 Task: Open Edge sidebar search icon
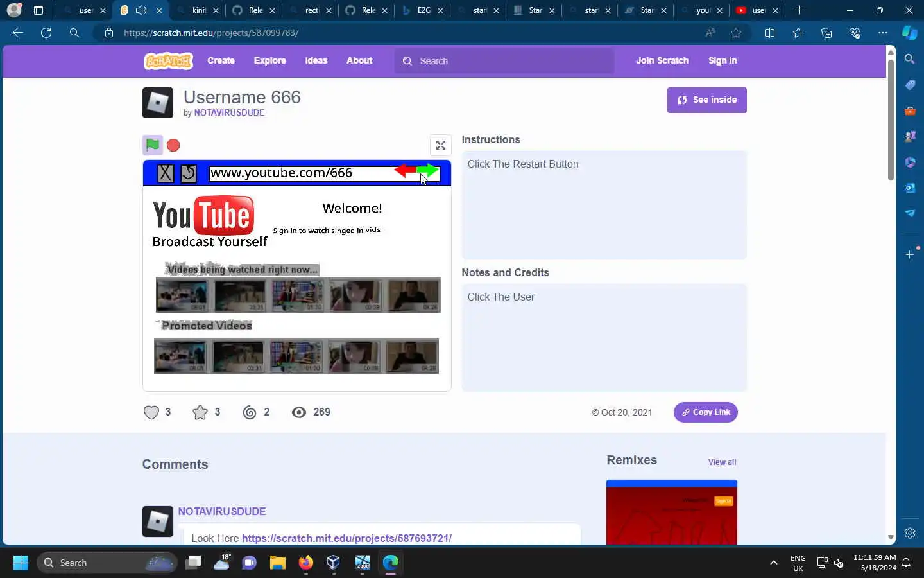click(x=909, y=59)
